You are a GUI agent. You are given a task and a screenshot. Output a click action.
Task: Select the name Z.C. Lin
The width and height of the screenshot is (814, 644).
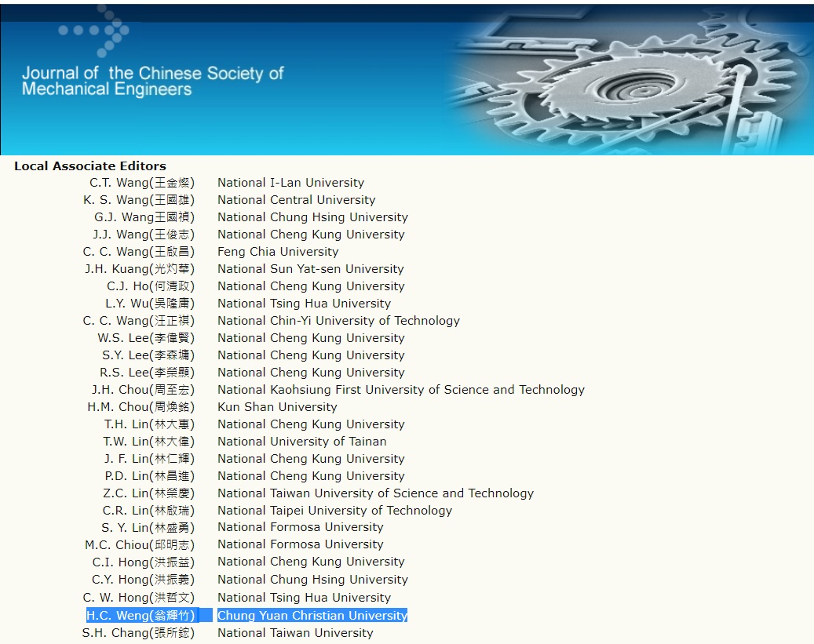pyautogui.click(x=148, y=493)
